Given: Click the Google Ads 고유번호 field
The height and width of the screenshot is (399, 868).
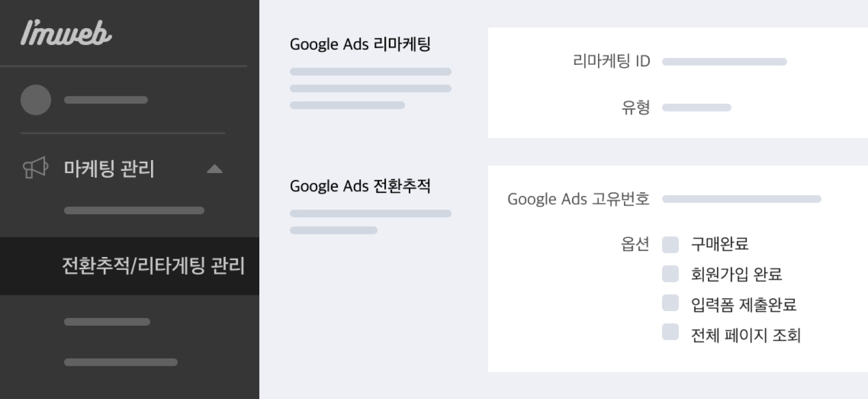Looking at the screenshot, I should [741, 199].
